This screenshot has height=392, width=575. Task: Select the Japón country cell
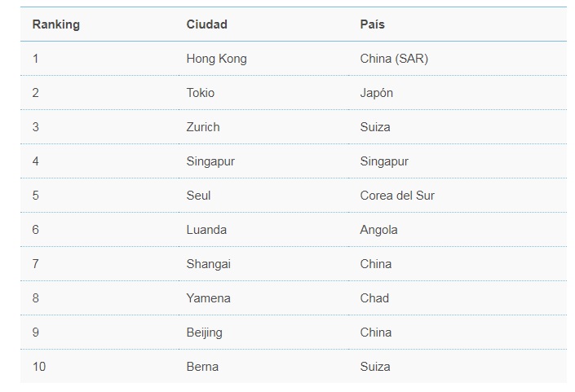[x=376, y=93]
